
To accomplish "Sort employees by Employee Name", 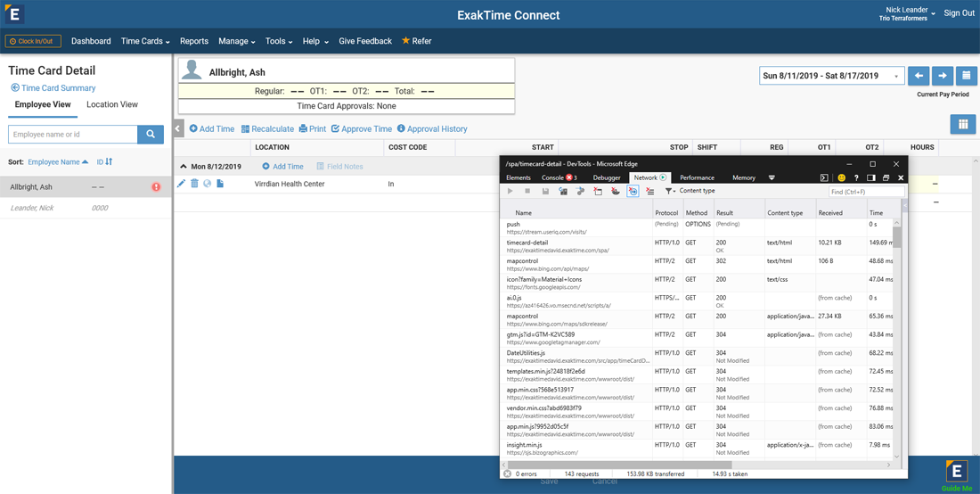I will (58, 162).
